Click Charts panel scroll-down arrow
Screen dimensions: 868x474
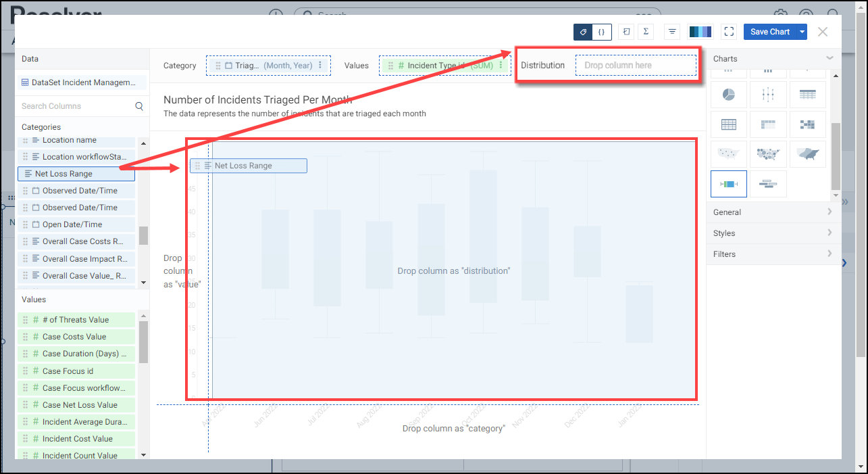point(836,195)
